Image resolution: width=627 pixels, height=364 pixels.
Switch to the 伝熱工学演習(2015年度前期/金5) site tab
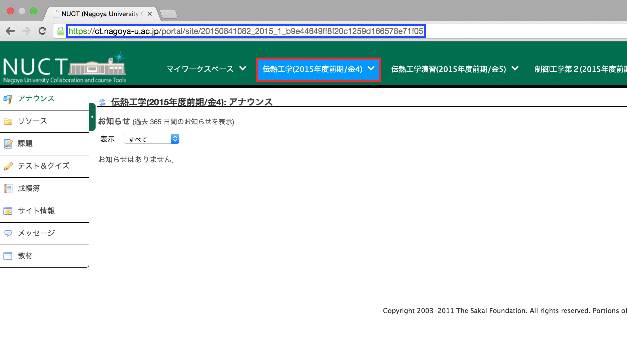point(448,69)
